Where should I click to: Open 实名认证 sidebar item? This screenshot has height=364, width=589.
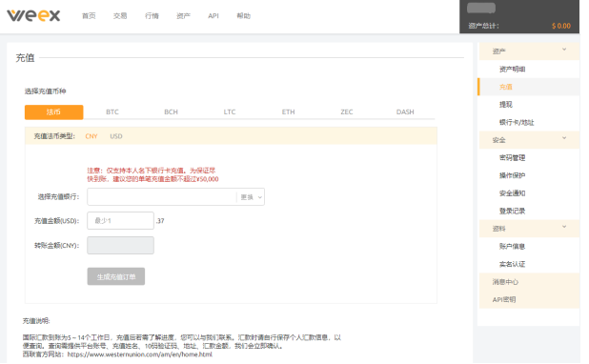(512, 264)
